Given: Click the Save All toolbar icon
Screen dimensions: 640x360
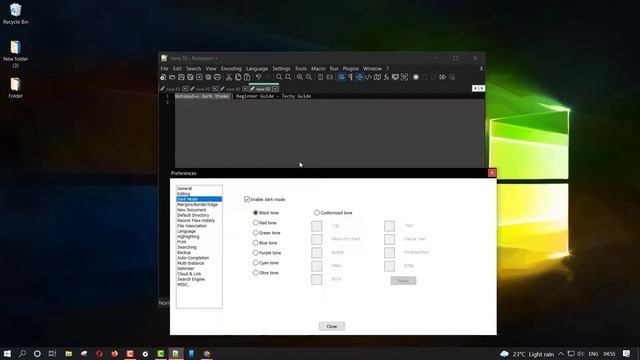Looking at the screenshot, I should [x=190, y=77].
